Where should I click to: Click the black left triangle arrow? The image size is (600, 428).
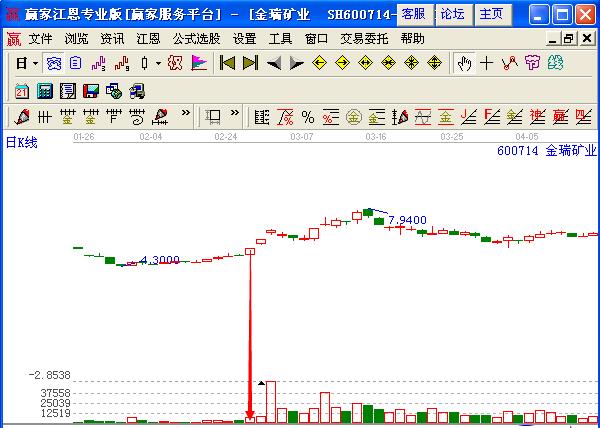(274, 63)
